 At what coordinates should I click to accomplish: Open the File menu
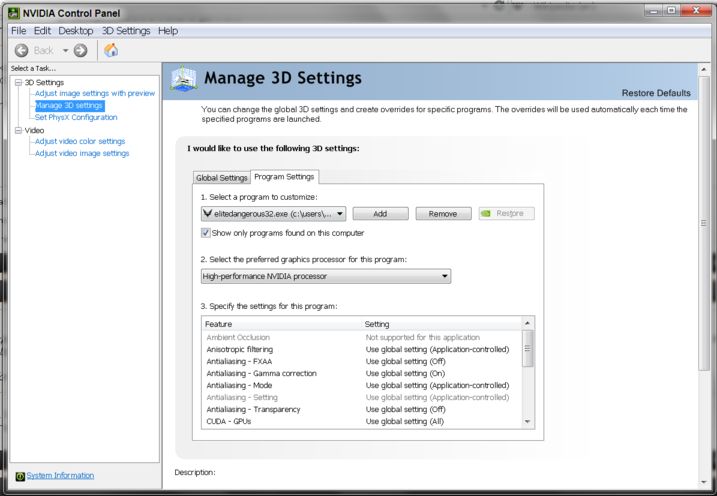tap(18, 31)
